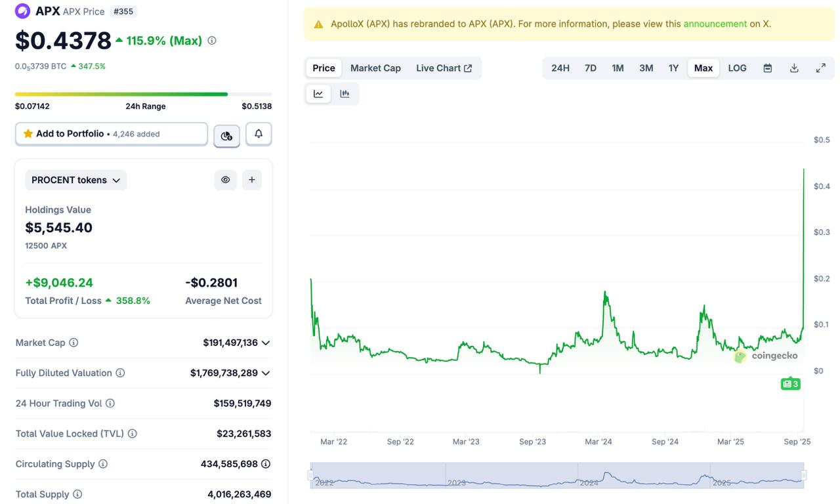Open the announcement link in banner
This screenshot has width=840, height=504.
[715, 24]
